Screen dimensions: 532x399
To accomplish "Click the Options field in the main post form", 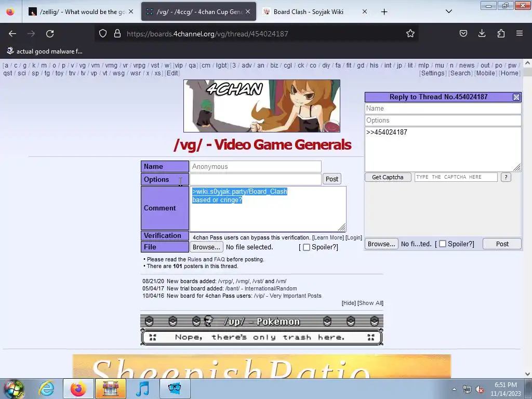I will tap(256, 179).
